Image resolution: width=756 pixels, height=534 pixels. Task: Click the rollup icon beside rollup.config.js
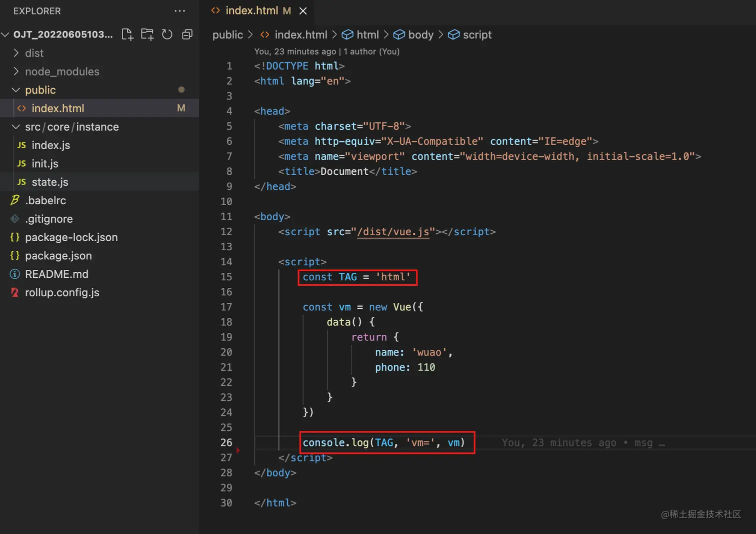tap(15, 293)
